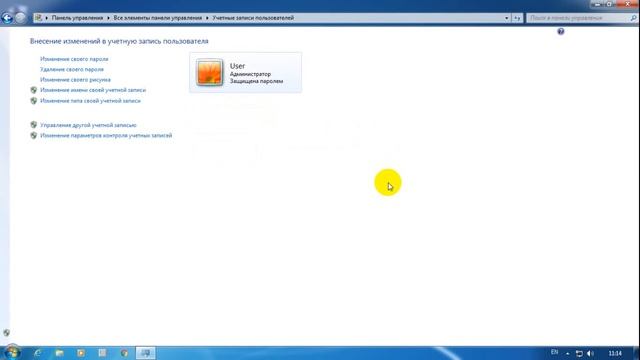The height and width of the screenshot is (360, 640).
Task: Click the Action Center tray icon
Action: (579, 353)
